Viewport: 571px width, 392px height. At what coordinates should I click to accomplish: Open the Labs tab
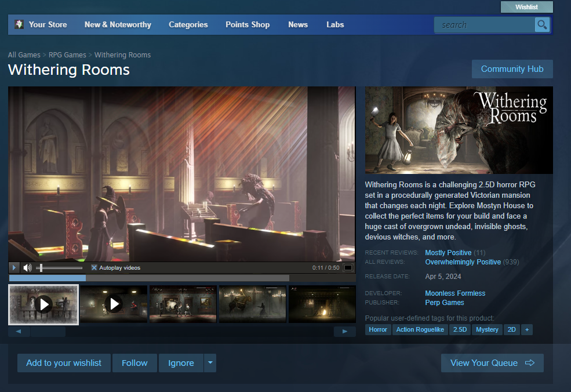(x=335, y=24)
